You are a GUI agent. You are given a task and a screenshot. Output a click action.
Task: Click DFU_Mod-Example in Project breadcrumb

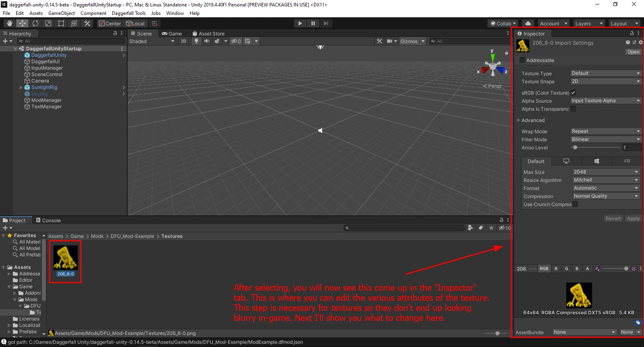tap(132, 236)
